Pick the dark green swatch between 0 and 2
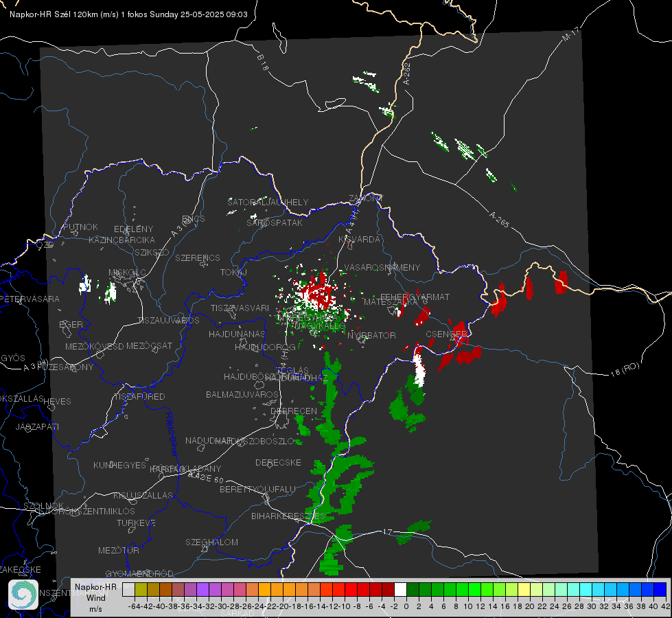Viewport: 672px width, 618px height. click(413, 589)
